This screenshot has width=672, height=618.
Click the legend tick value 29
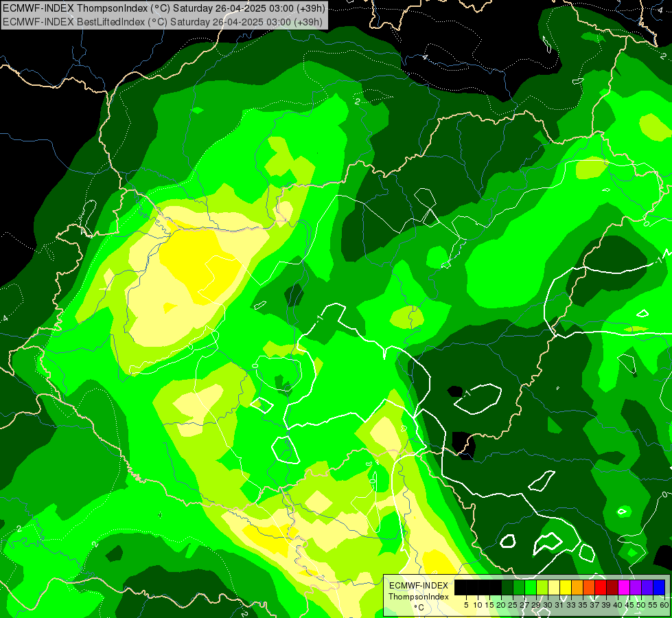click(535, 605)
